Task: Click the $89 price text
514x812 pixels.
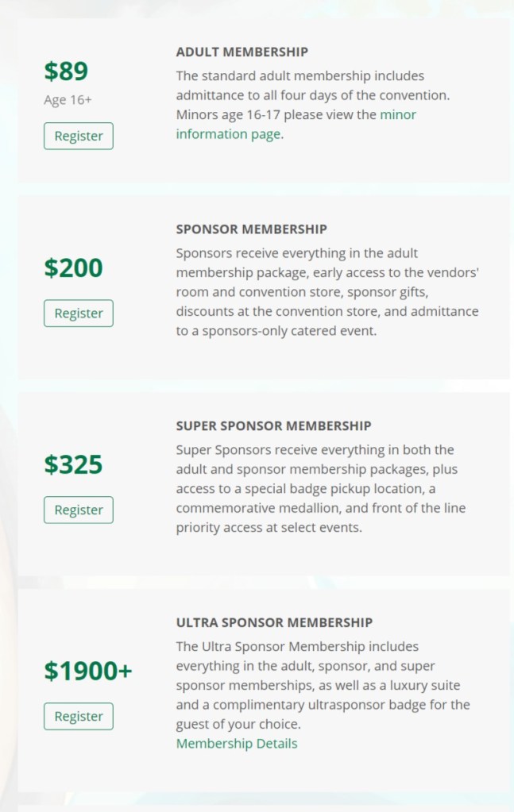Action: pyautogui.click(x=66, y=71)
